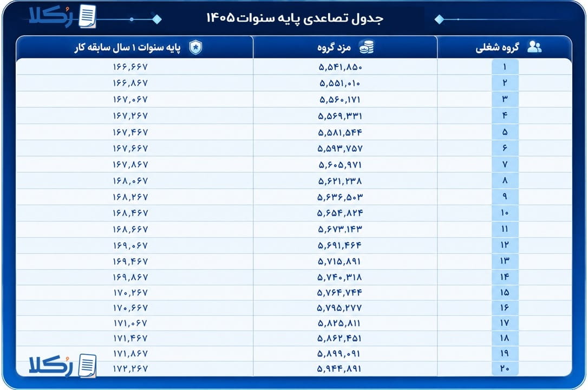
Task: Click job group number ۲۰ cell
Action: (x=505, y=369)
